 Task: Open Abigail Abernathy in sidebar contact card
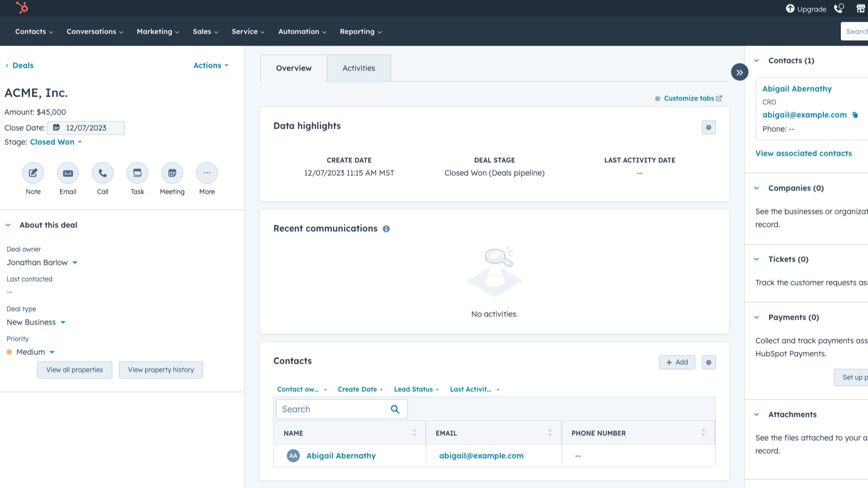click(797, 89)
